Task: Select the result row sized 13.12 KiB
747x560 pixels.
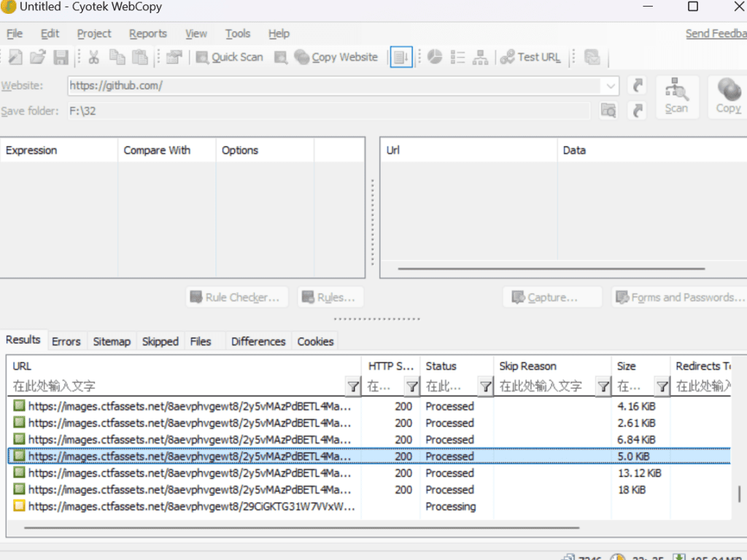Action: click(369, 472)
